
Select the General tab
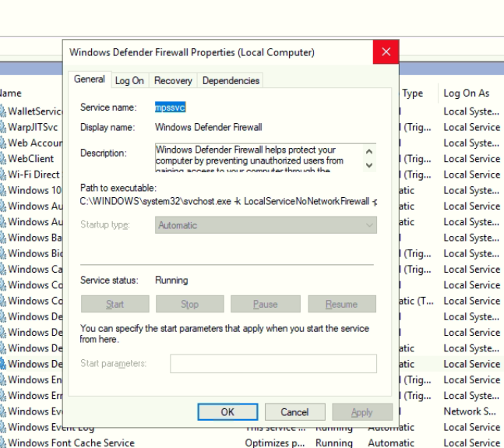click(x=90, y=79)
